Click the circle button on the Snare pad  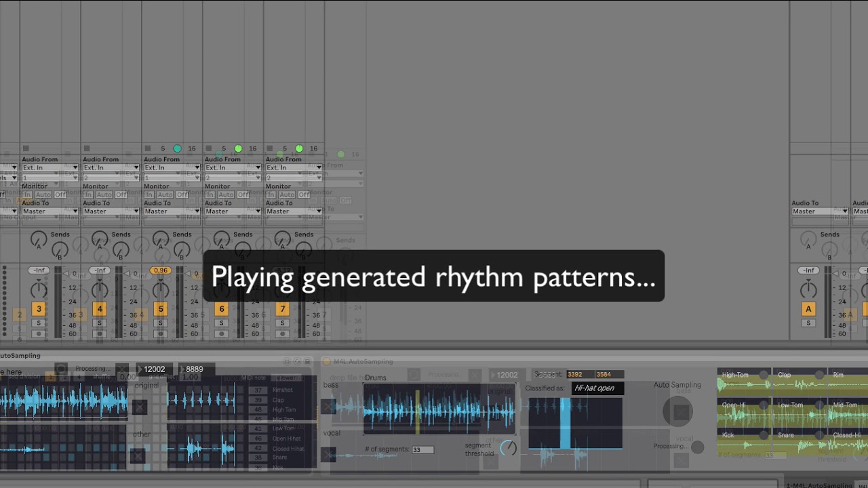(x=819, y=435)
